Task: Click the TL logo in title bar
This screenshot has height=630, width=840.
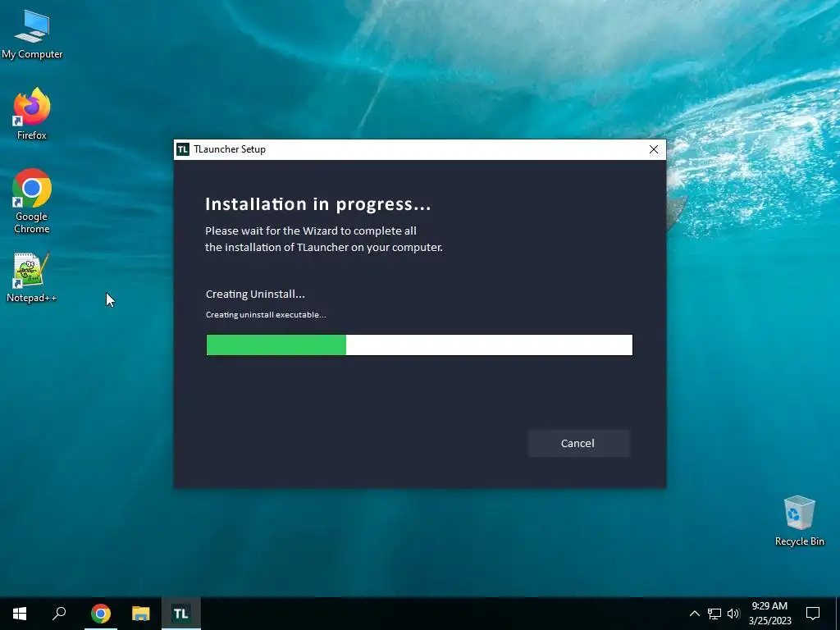Action: 183,149
